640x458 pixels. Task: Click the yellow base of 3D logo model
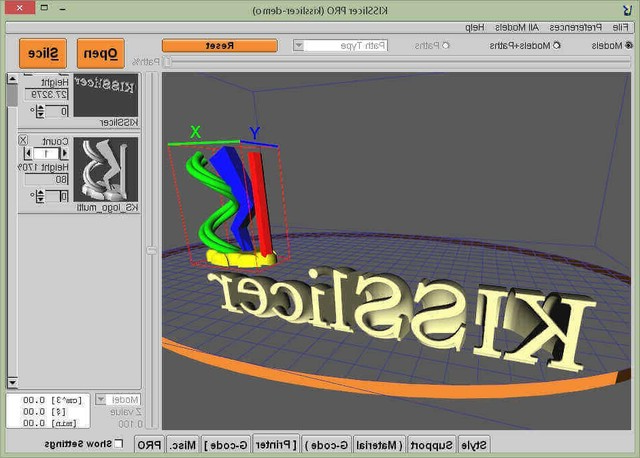tap(240, 258)
